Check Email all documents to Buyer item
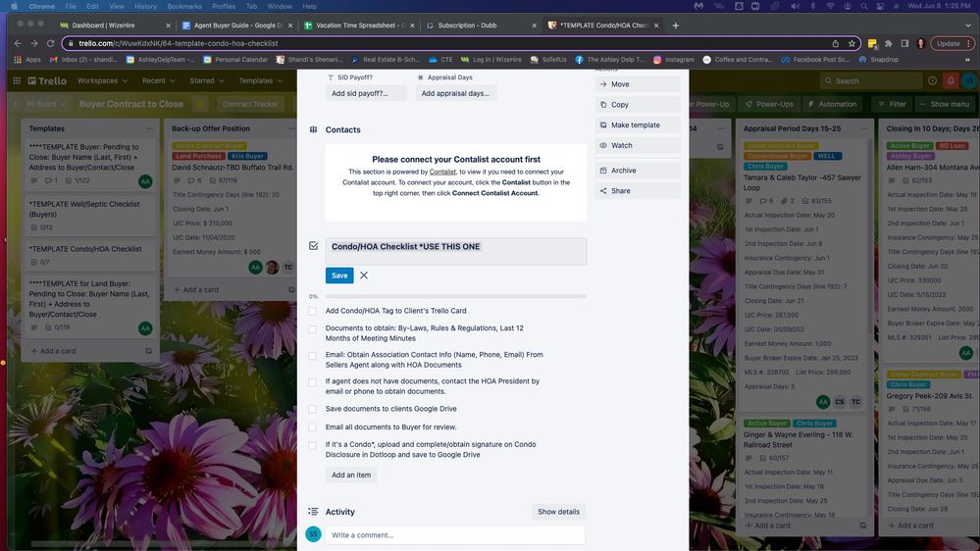This screenshot has width=980, height=551. [313, 427]
